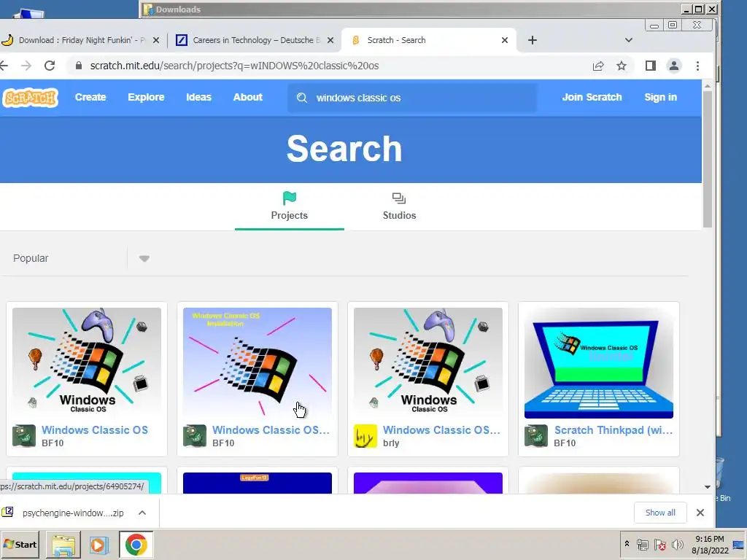View site security lock info

point(79,66)
